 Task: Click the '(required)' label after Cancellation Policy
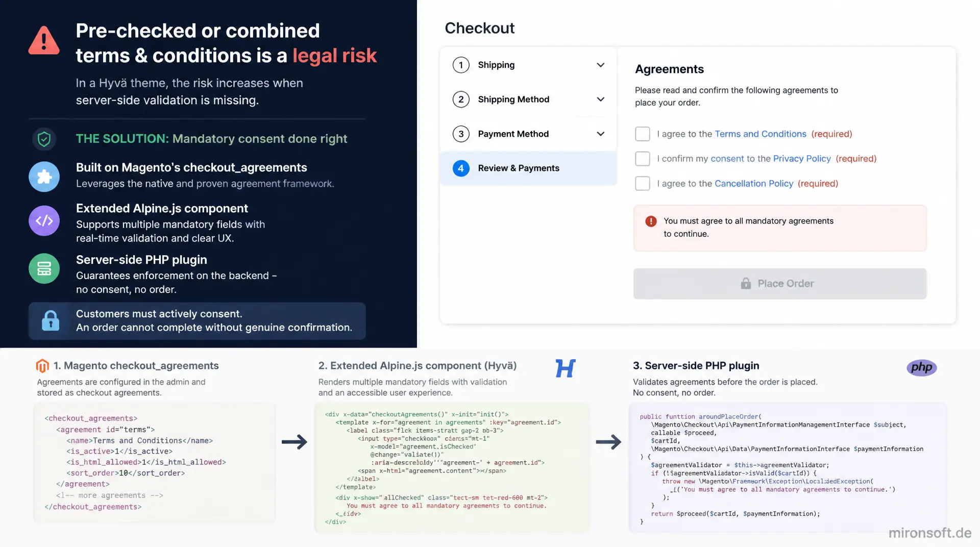[818, 183]
